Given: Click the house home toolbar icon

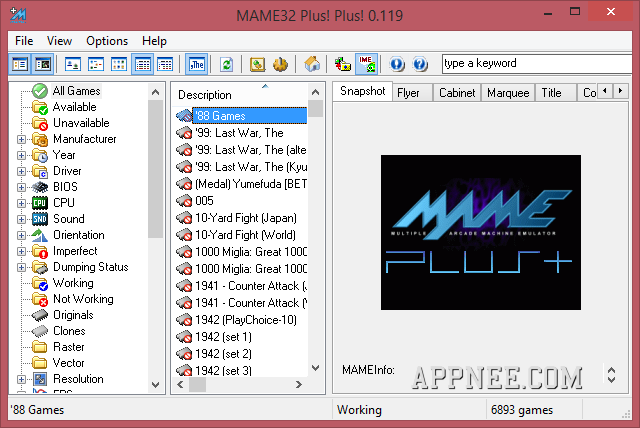Looking at the screenshot, I should 312,64.
